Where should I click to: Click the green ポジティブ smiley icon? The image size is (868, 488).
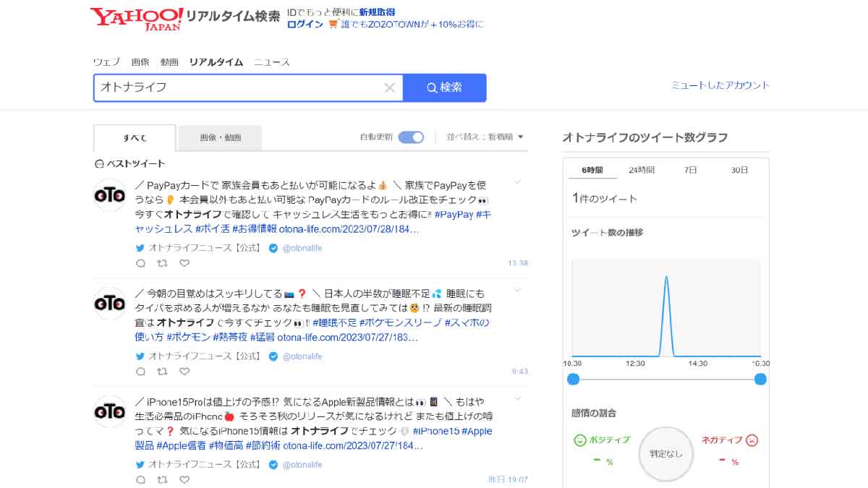click(579, 440)
